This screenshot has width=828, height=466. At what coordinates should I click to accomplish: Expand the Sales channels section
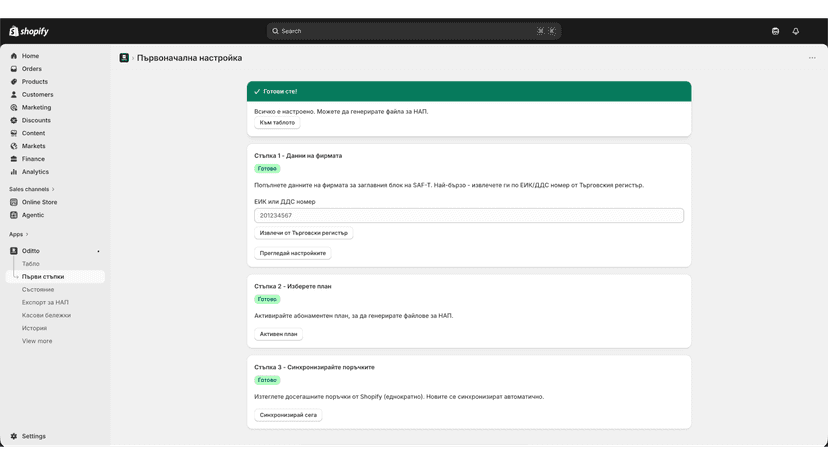click(32, 189)
